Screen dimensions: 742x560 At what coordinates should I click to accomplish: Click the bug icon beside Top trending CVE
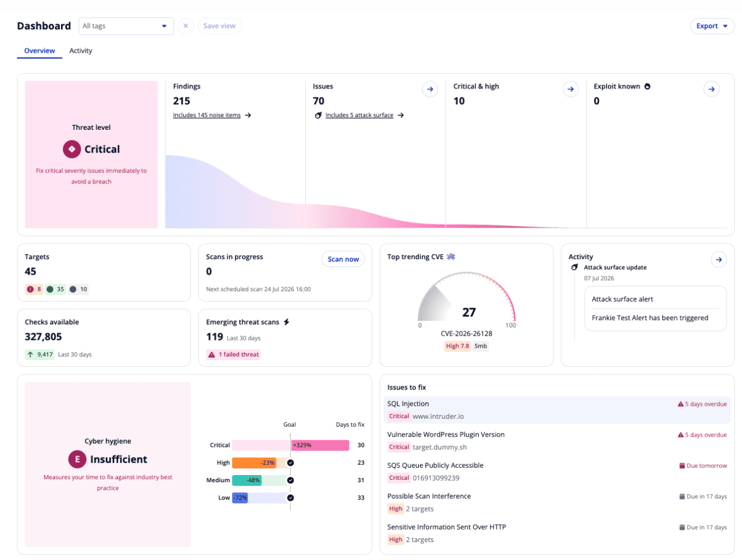[451, 257]
